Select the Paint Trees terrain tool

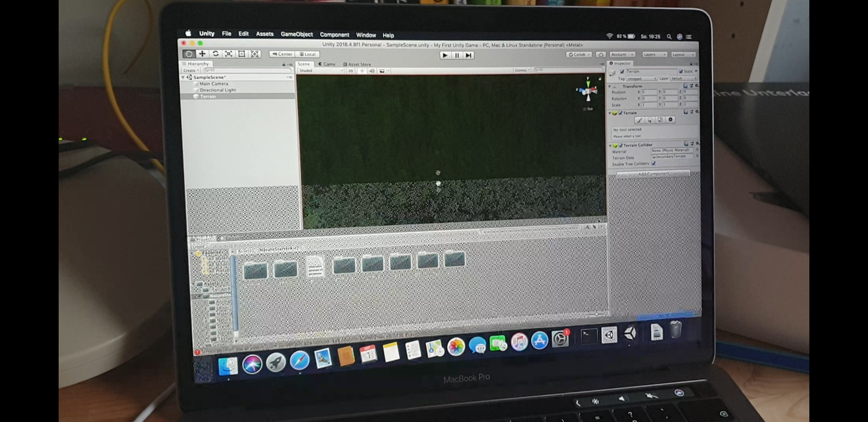coord(650,120)
